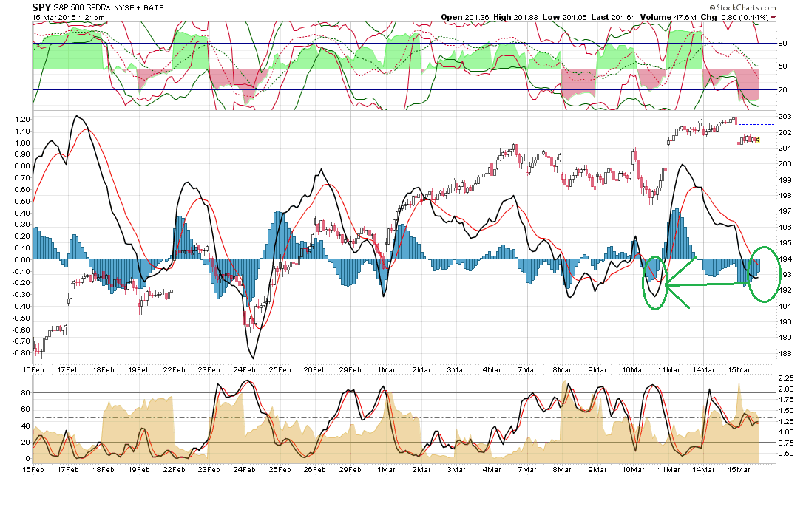Click the 0.00 zero-line label on the MACD axis
The width and height of the screenshot is (806, 532).
(22, 259)
